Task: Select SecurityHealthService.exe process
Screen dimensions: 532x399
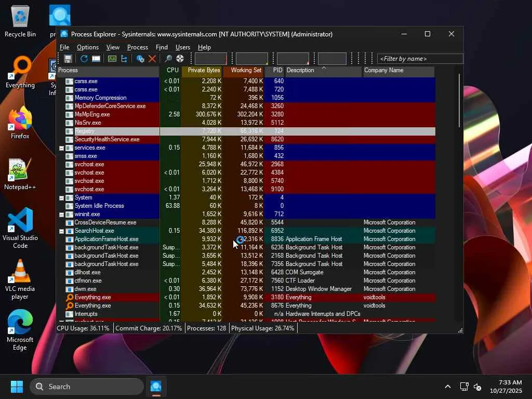Action: click(x=246, y=139)
